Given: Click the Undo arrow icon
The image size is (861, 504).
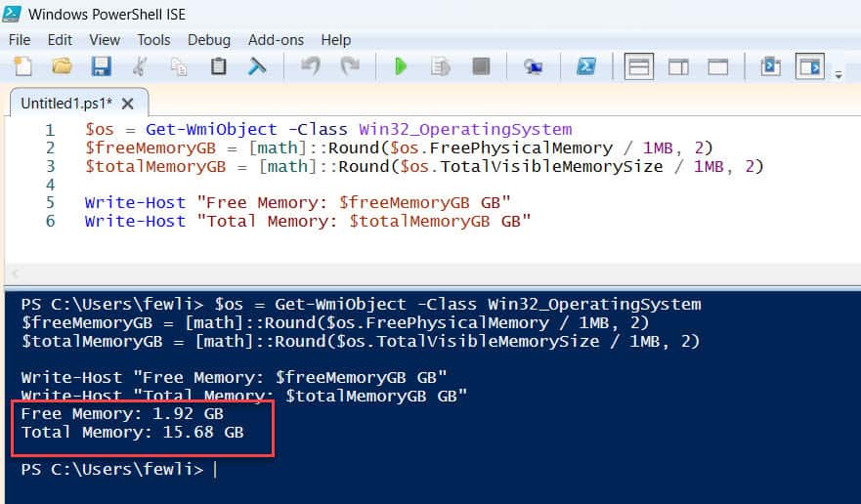Looking at the screenshot, I should (x=310, y=66).
